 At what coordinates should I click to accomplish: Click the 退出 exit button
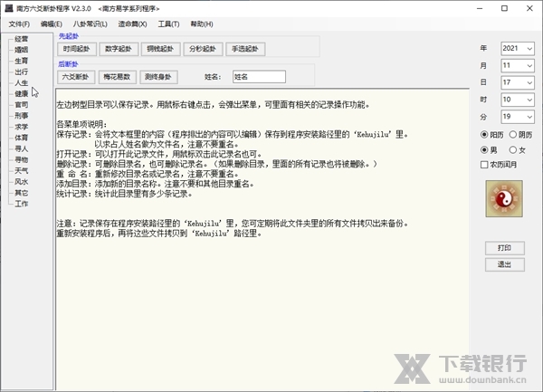tap(505, 264)
